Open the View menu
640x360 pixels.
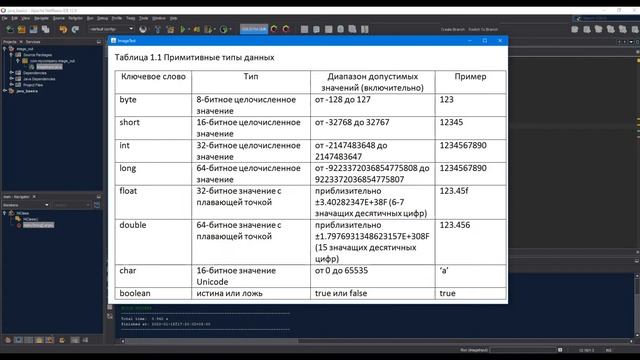[25, 18]
